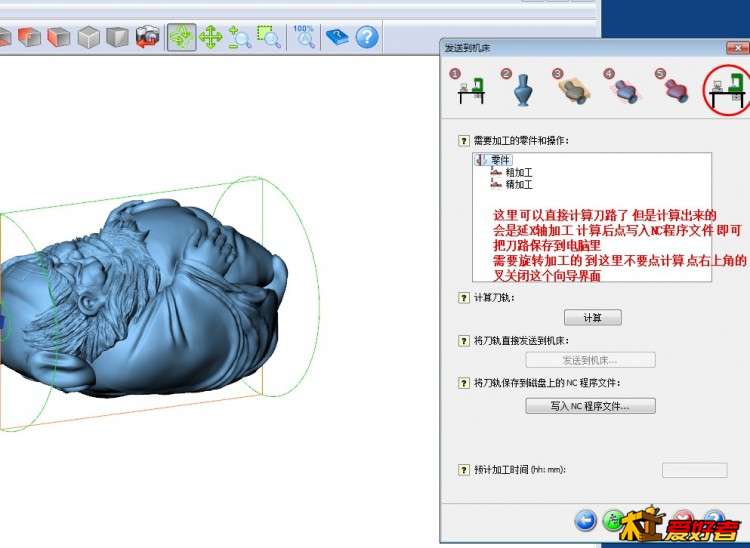The image size is (750, 548).
Task: Select the zoom window selection tool
Action: click(269, 37)
